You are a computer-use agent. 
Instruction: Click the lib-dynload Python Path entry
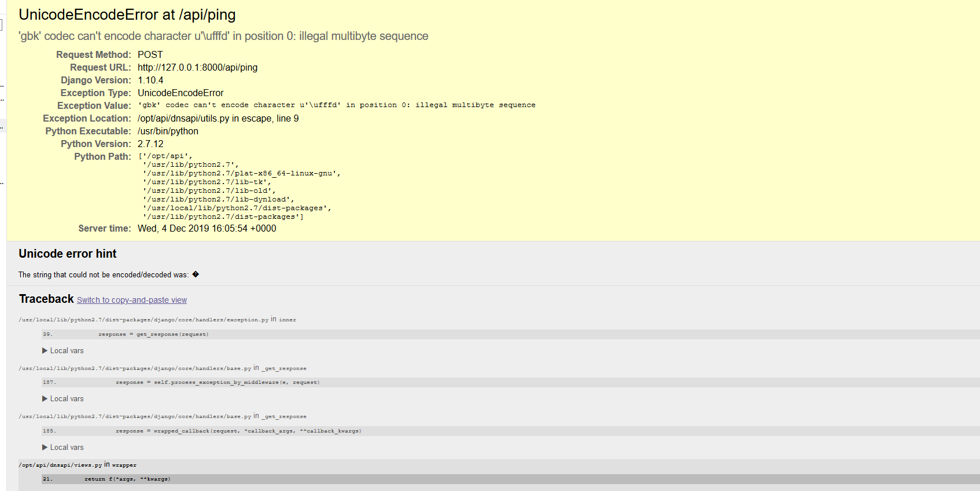[218, 199]
